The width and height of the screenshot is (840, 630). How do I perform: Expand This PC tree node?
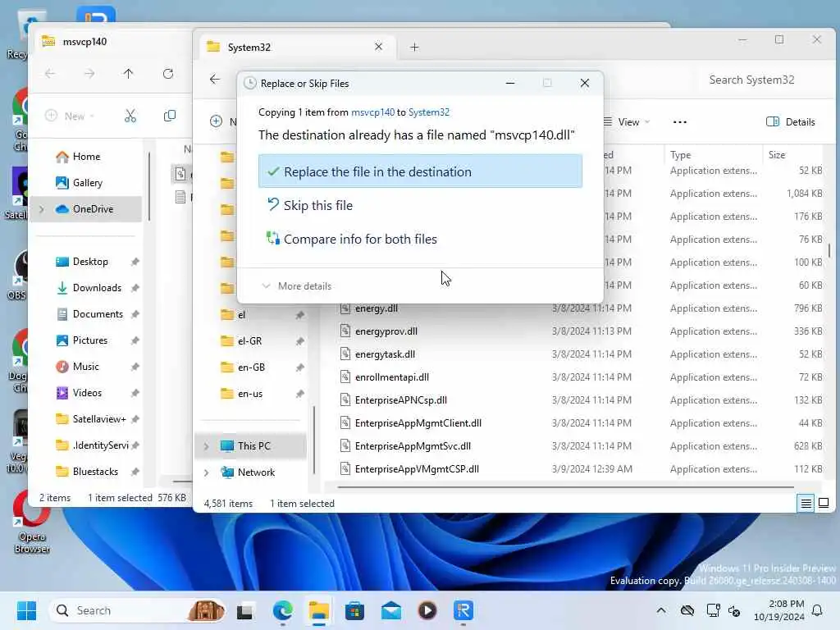tap(206, 446)
